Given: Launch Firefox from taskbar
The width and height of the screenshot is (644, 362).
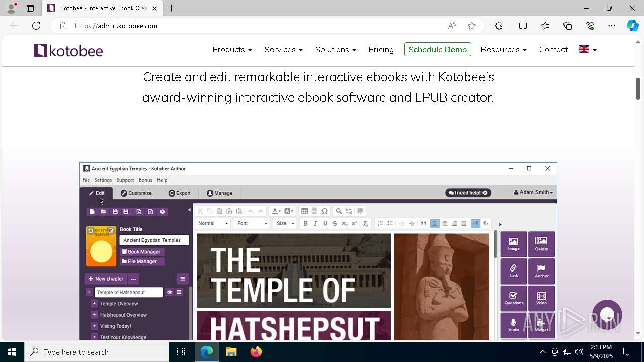Looking at the screenshot, I should 256,352.
